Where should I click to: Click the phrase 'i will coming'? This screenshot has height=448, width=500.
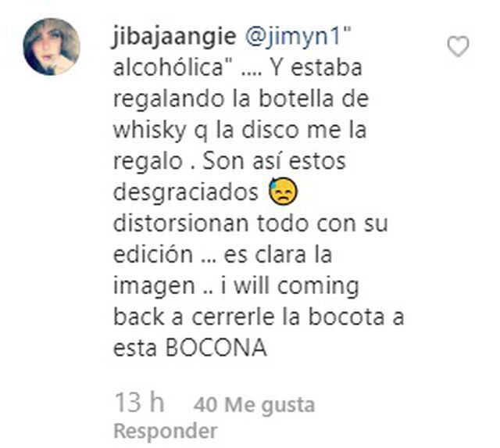coord(290,286)
